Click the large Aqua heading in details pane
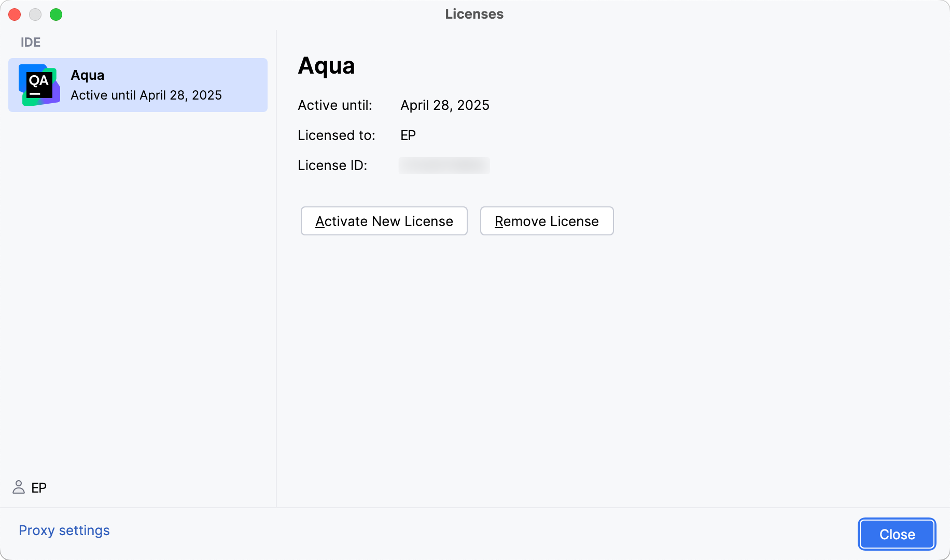Screen dimensions: 950x560 click(x=327, y=66)
